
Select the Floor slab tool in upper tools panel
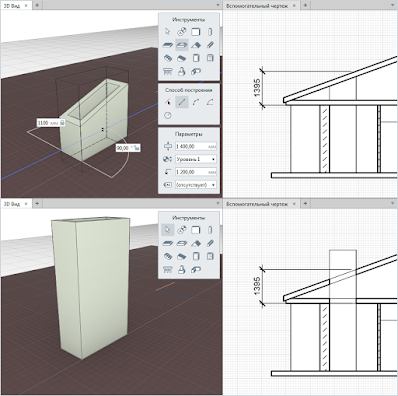tap(167, 45)
